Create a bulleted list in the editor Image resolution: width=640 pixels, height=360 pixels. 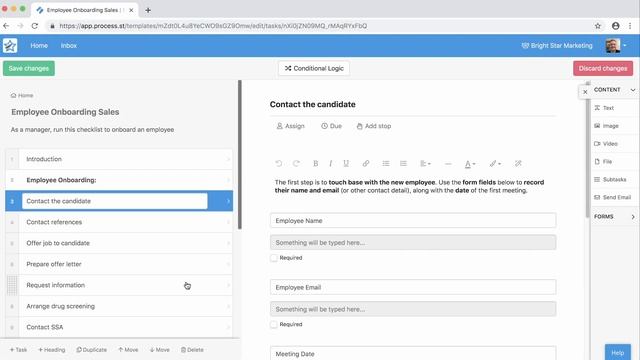tap(386, 163)
